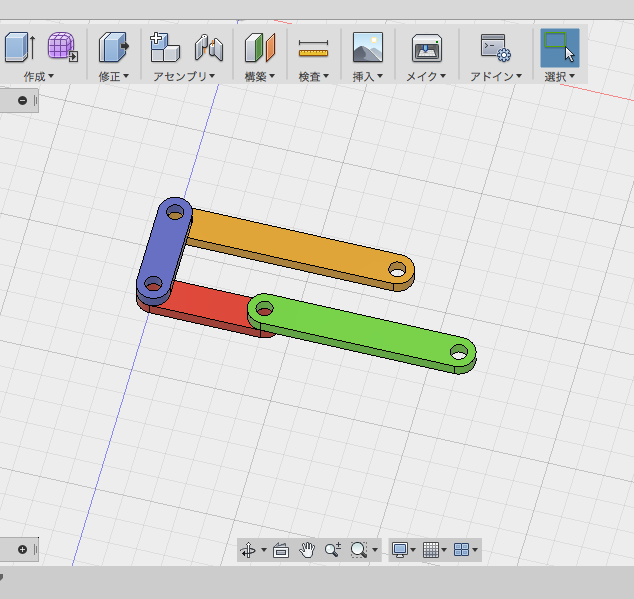This screenshot has width=634, height=599.
Task: Open the 検査 dropdown menu
Action: pos(314,76)
